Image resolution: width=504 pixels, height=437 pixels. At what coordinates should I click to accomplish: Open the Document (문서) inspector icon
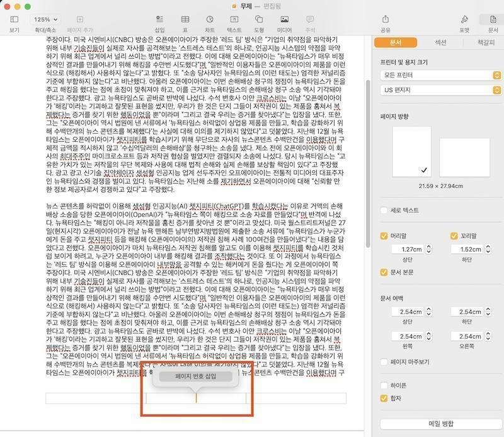(x=493, y=20)
